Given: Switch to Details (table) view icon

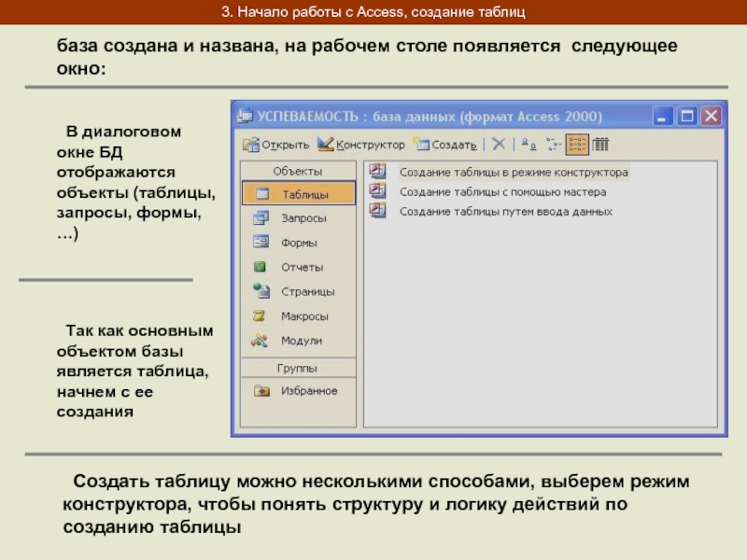Looking at the screenshot, I should point(601,145).
